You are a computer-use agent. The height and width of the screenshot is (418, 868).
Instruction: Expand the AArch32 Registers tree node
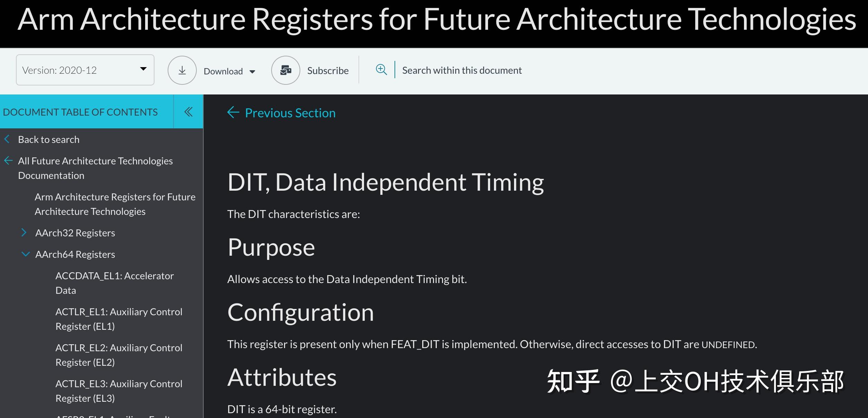tap(24, 233)
